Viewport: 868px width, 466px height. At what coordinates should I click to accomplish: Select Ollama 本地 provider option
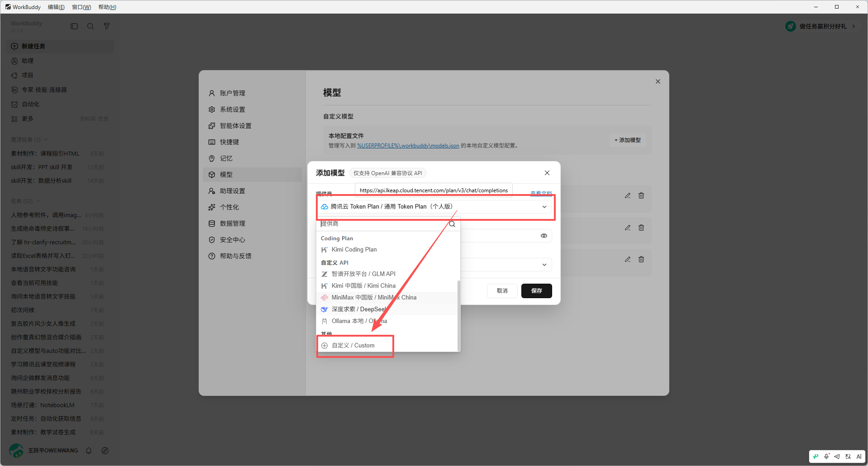pos(387,321)
